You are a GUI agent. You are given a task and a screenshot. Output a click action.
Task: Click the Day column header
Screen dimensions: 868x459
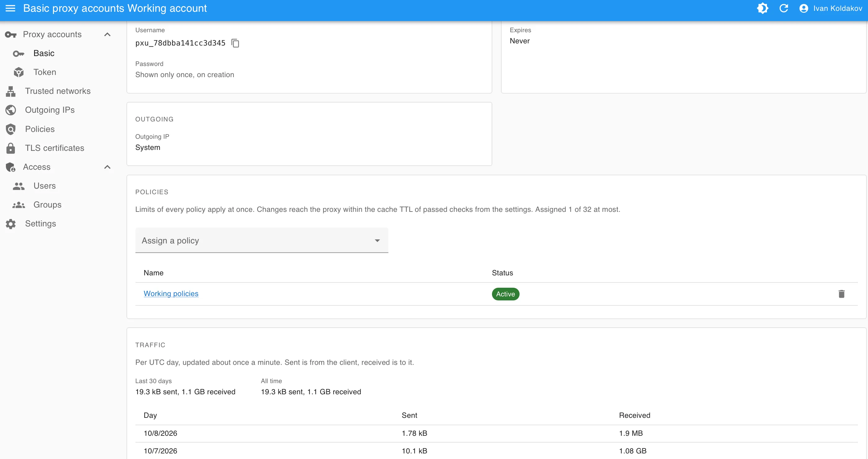click(150, 415)
